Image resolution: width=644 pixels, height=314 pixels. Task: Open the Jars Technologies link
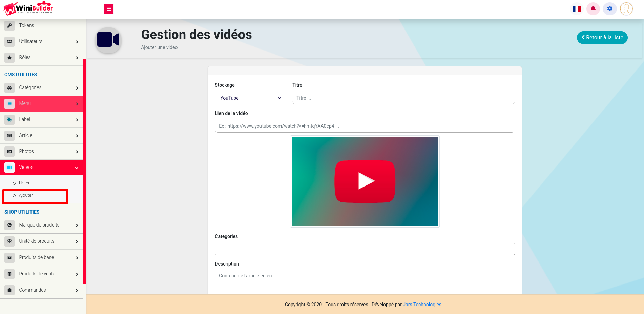click(x=422, y=305)
